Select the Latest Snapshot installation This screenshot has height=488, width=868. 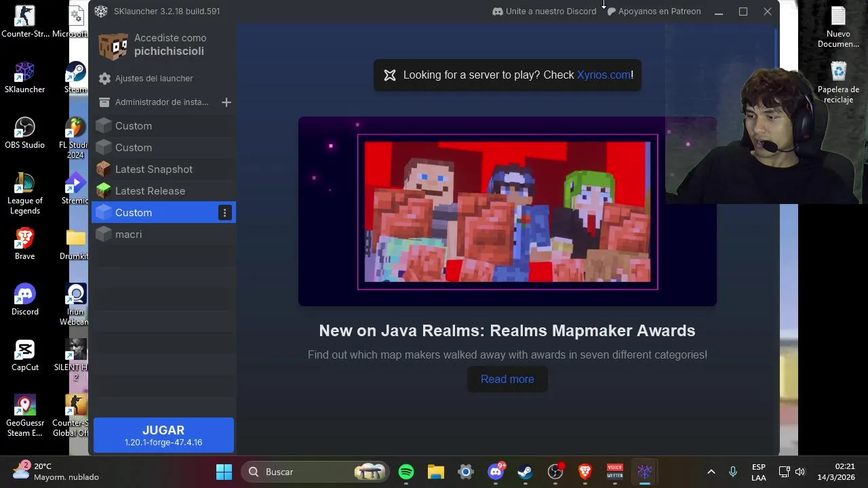tap(163, 169)
